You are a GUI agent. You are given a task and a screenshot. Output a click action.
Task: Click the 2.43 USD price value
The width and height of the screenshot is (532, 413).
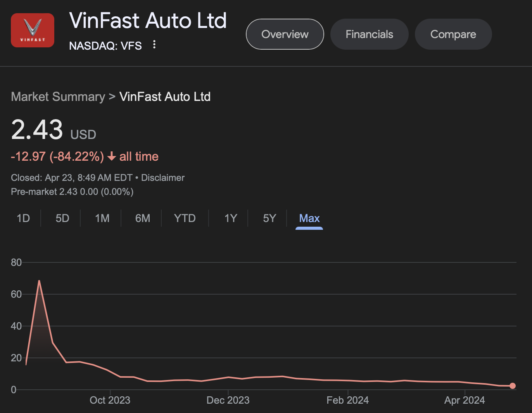54,130
